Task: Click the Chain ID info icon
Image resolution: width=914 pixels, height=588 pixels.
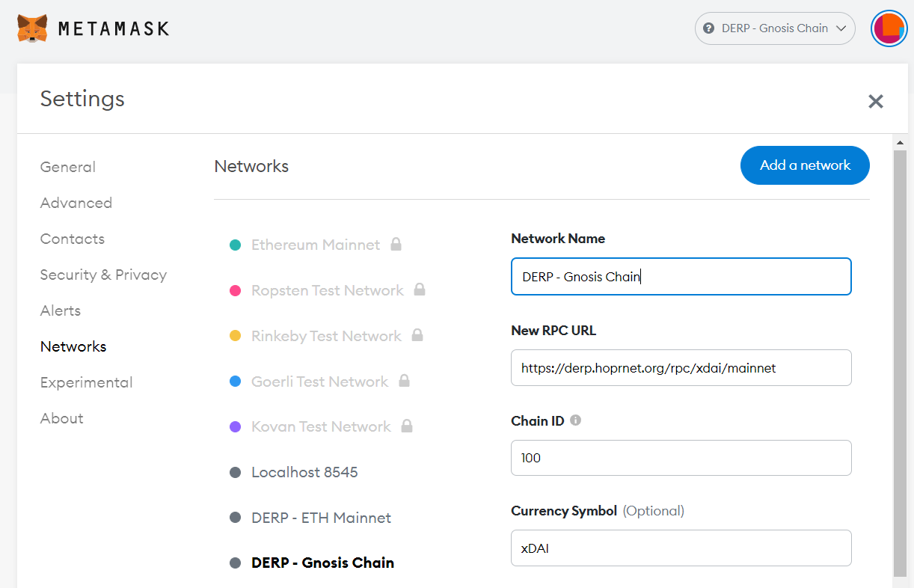Action: coord(575,420)
